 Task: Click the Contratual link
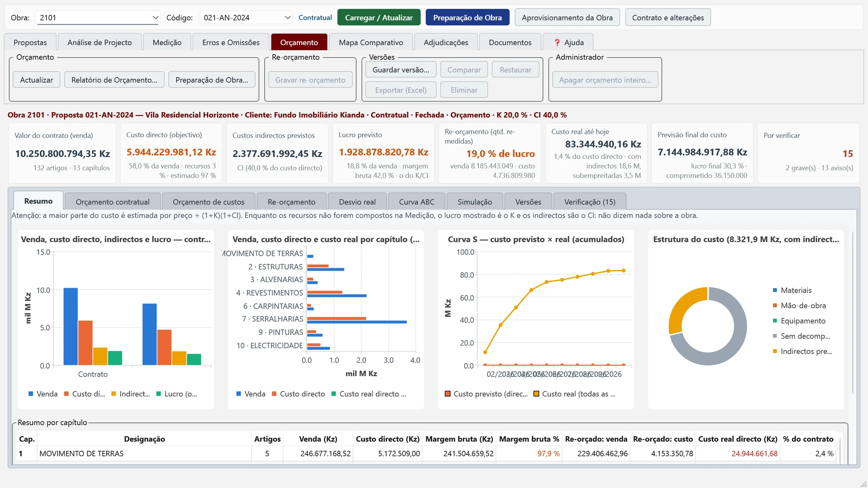click(315, 17)
